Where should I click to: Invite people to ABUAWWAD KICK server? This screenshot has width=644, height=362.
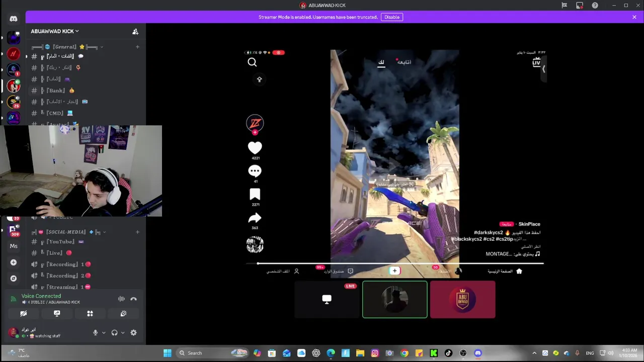pos(135,32)
